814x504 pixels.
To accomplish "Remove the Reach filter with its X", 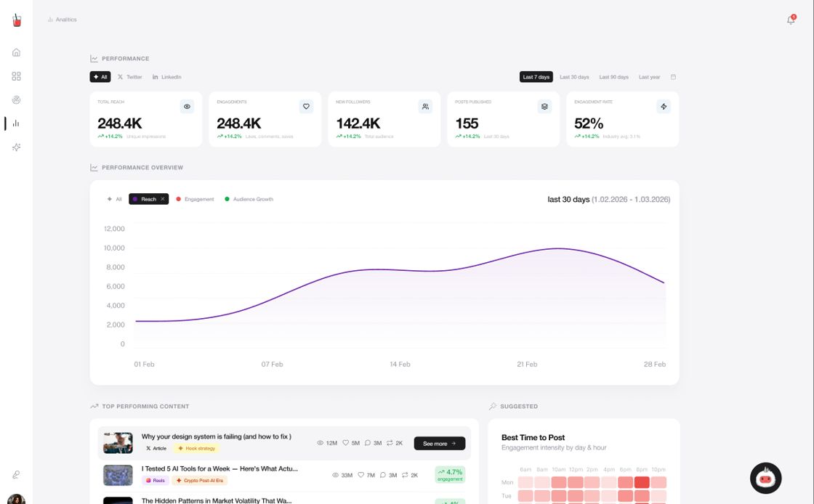I will (x=163, y=199).
